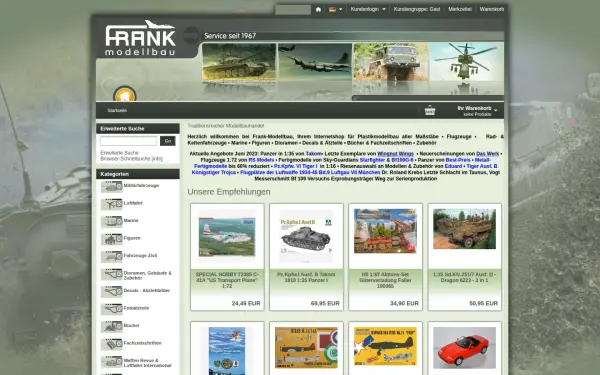This screenshot has height=375, width=600.
Task: Follow the Pz.Kpfw. VI Tiger I link
Action: click(x=295, y=166)
